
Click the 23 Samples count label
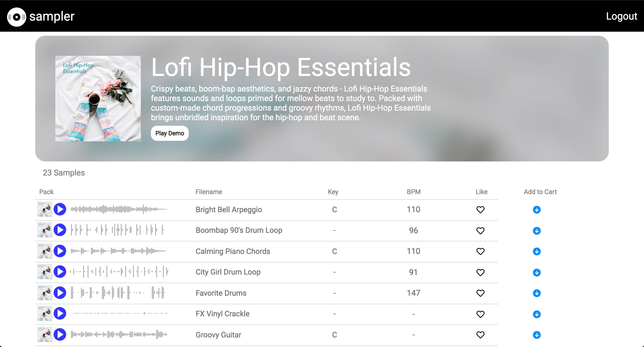[x=64, y=173]
